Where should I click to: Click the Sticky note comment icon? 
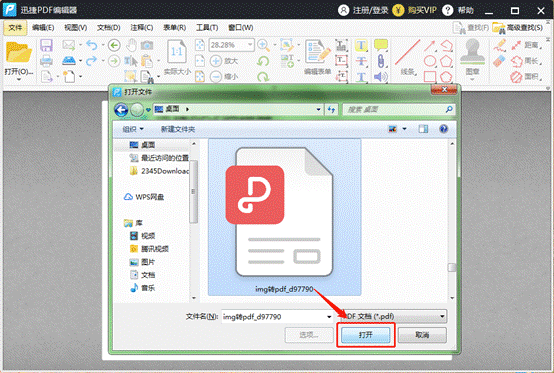click(381, 46)
